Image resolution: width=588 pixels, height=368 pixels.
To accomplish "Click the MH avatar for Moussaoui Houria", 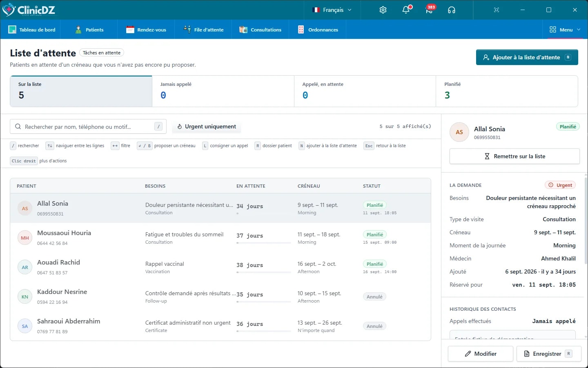I will [x=25, y=238].
